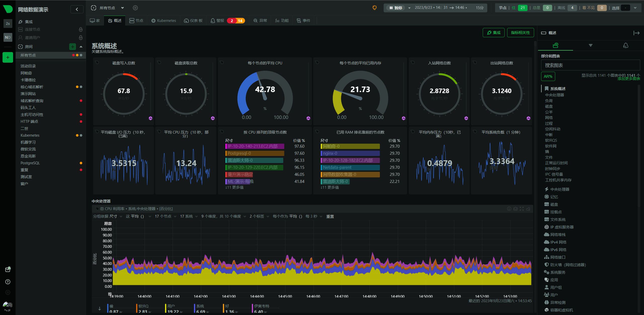Click the green plus button in left rail
Viewport: 644px width, 315px height.
pyautogui.click(x=8, y=57)
